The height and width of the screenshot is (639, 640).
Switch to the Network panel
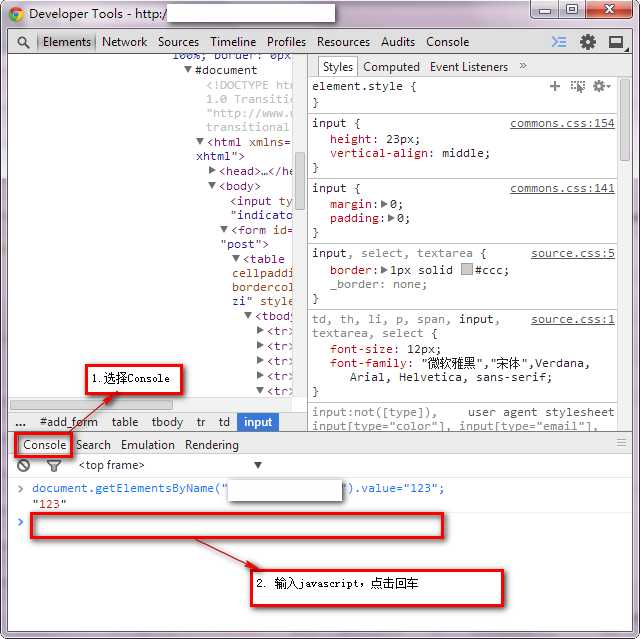click(x=124, y=42)
